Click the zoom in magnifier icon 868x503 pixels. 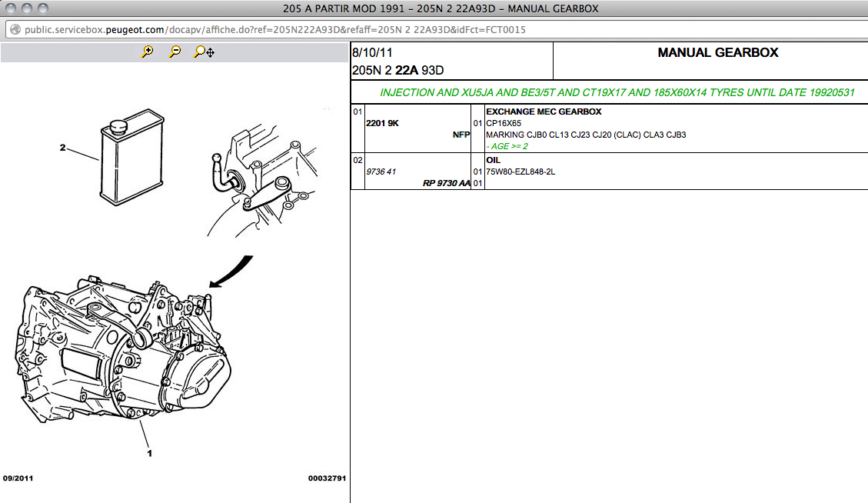[148, 52]
